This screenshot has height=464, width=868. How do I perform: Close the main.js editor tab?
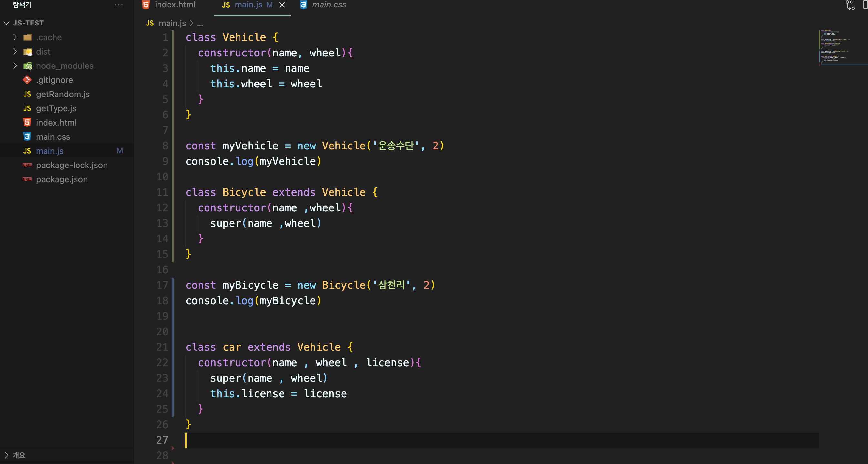[282, 5]
